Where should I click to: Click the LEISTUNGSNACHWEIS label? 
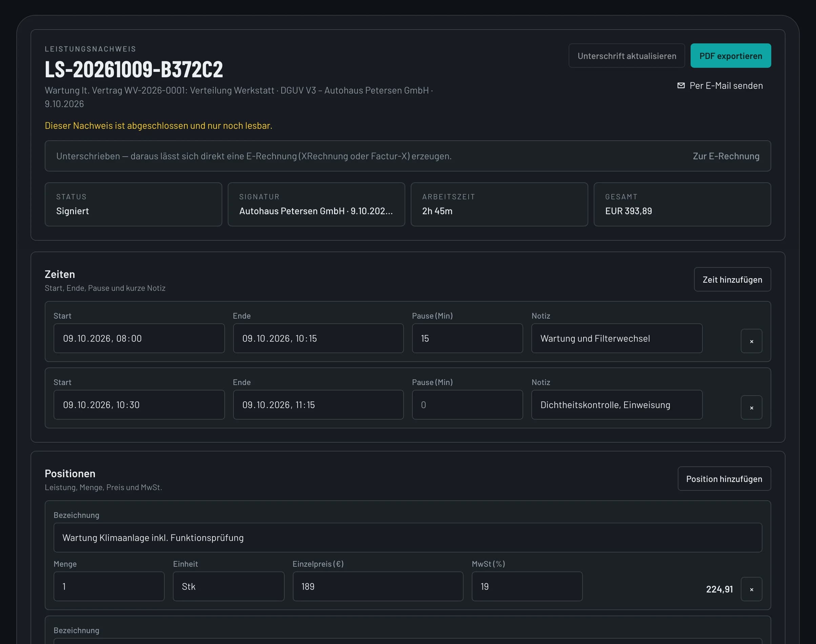point(90,49)
